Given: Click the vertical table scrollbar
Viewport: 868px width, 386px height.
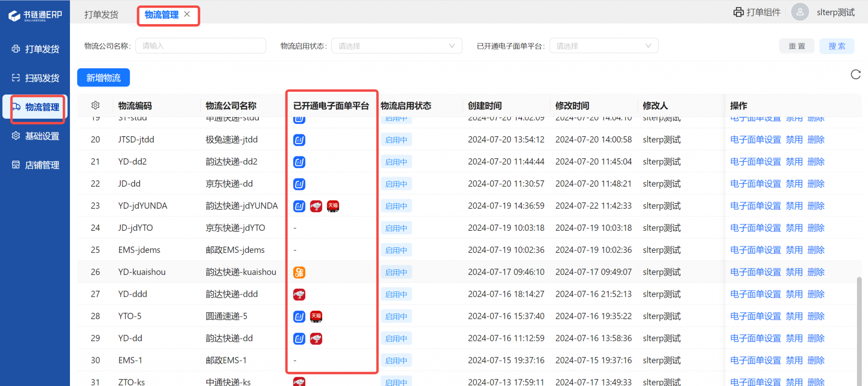Looking at the screenshot, I should click(x=859, y=331).
